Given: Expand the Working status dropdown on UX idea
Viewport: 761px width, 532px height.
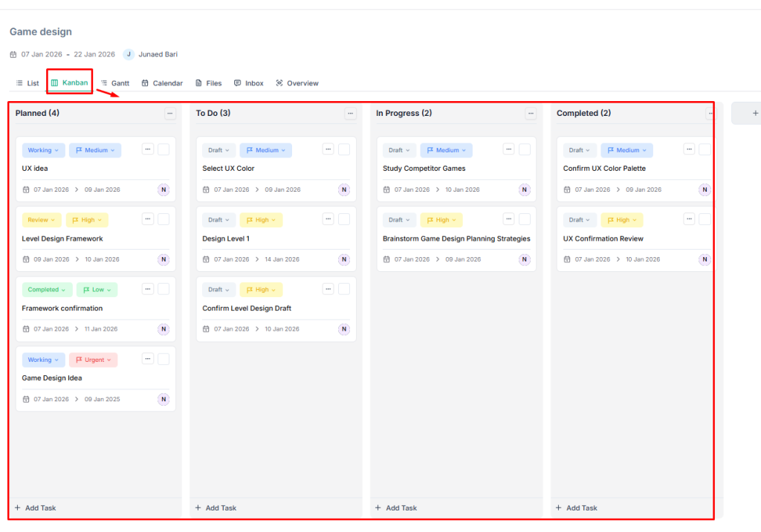Looking at the screenshot, I should coord(44,150).
